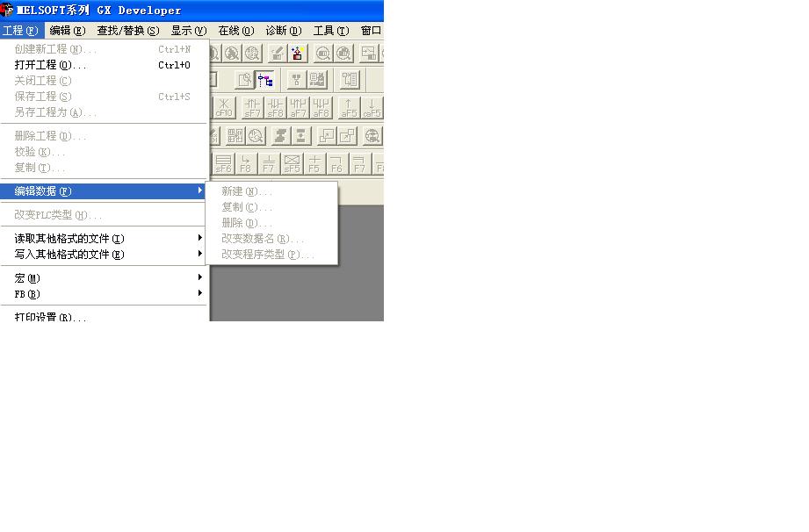The width and height of the screenshot is (809, 532).
Task: Click the page-with-magnifier icon beside the tree icon
Action: click(245, 80)
